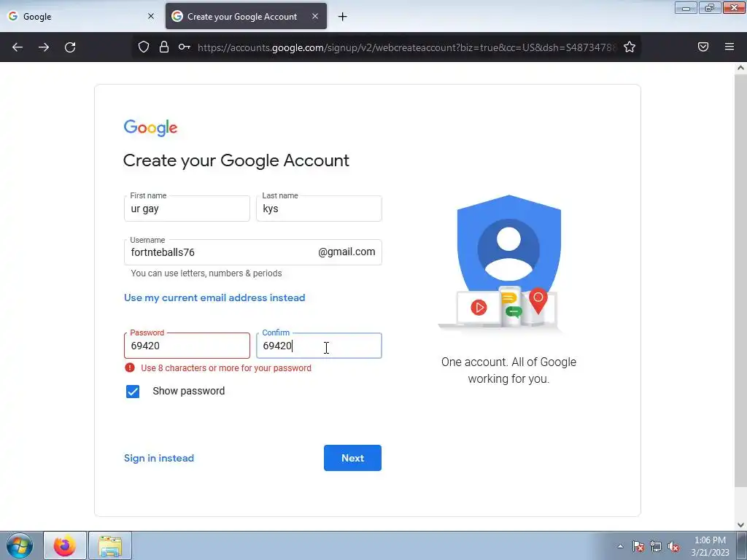Click the Show password label text
The image size is (747, 560).
point(189,391)
